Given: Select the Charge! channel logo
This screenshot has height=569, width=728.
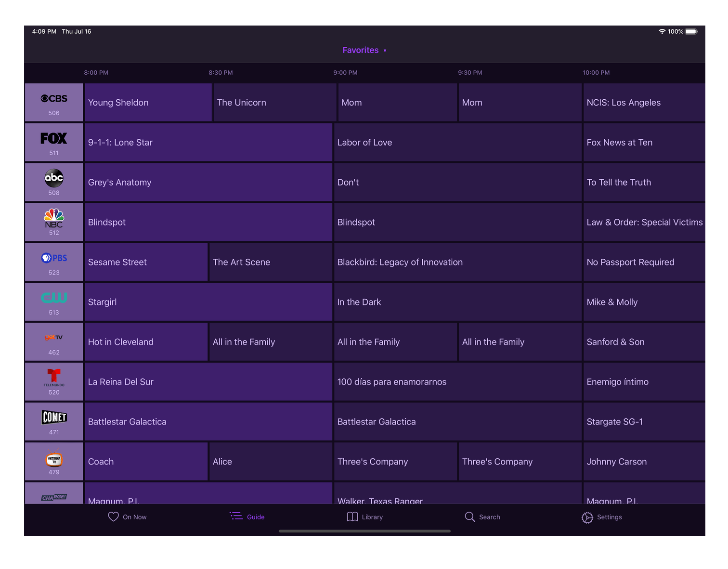Looking at the screenshot, I should tap(54, 497).
